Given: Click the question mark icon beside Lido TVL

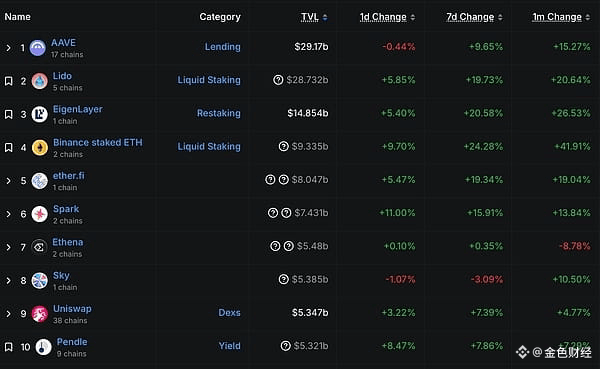Looking at the screenshot, I should pyautogui.click(x=278, y=80).
